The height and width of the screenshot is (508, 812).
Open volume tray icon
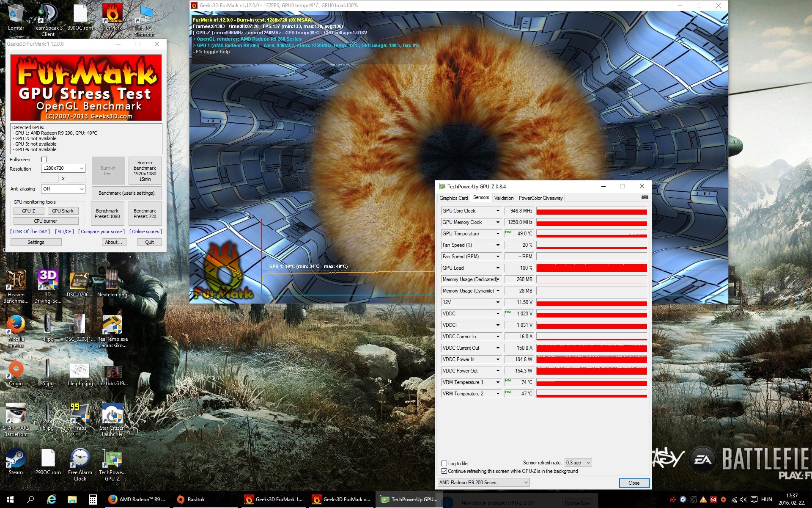coord(743,500)
